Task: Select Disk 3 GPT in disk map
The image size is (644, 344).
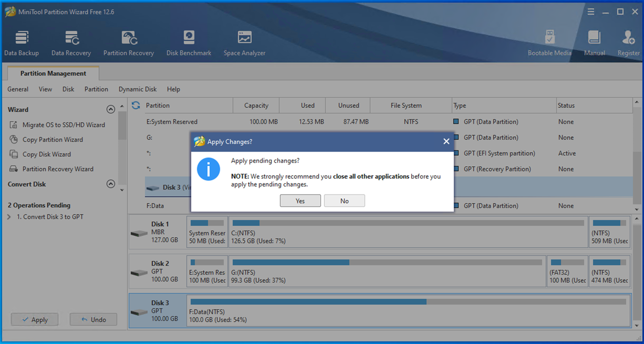Action: pos(158,311)
